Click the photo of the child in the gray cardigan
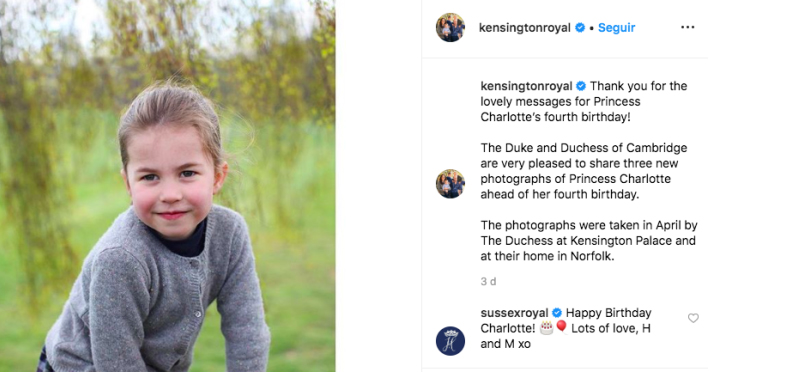Viewport: 800px width, 372px height. [x=167, y=186]
